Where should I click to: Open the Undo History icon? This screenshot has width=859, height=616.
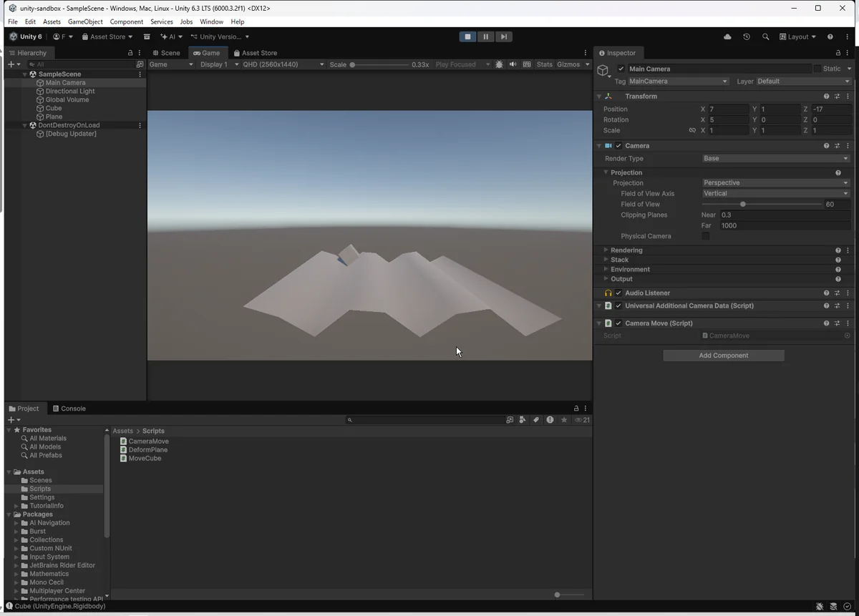click(747, 36)
